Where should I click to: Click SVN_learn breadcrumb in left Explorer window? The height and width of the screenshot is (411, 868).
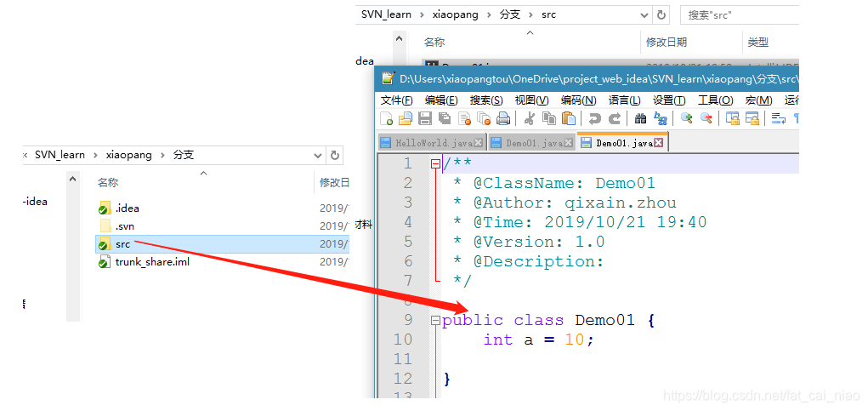pos(60,155)
